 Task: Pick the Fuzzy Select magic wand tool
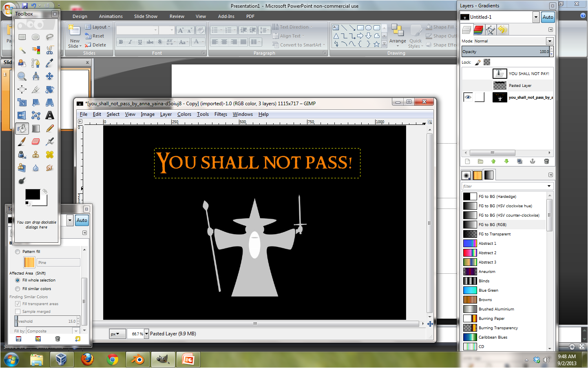tap(22, 50)
